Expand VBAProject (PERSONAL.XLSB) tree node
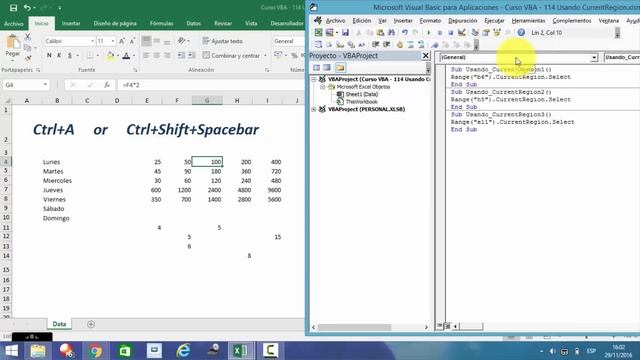640x360 pixels. [313, 109]
